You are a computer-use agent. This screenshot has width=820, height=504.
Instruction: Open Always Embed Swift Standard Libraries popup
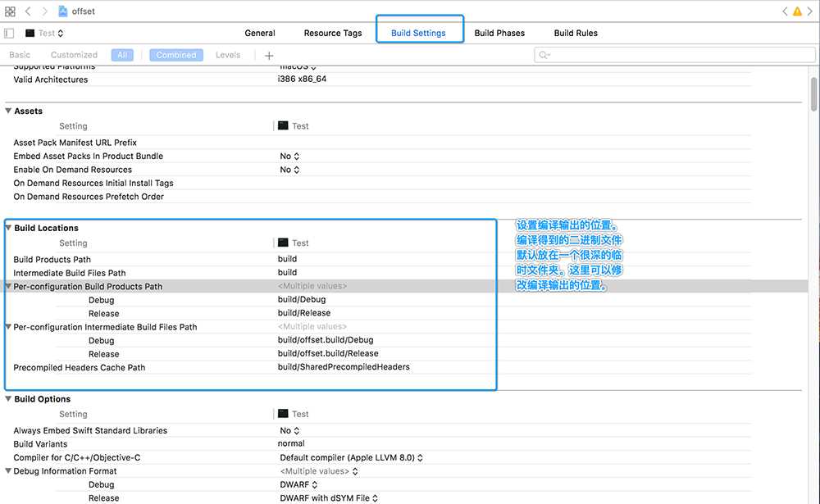[289, 431]
